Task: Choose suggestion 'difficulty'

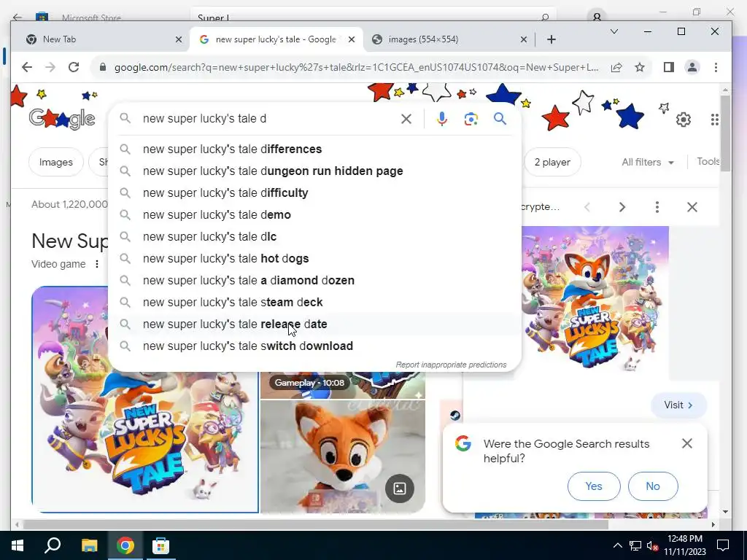Action: pos(314,192)
